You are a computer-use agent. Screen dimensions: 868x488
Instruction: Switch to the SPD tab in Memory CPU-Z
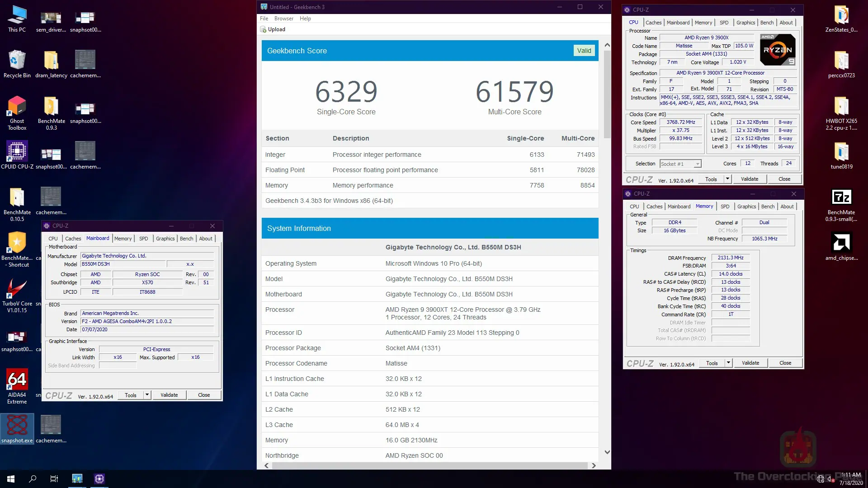(x=725, y=206)
